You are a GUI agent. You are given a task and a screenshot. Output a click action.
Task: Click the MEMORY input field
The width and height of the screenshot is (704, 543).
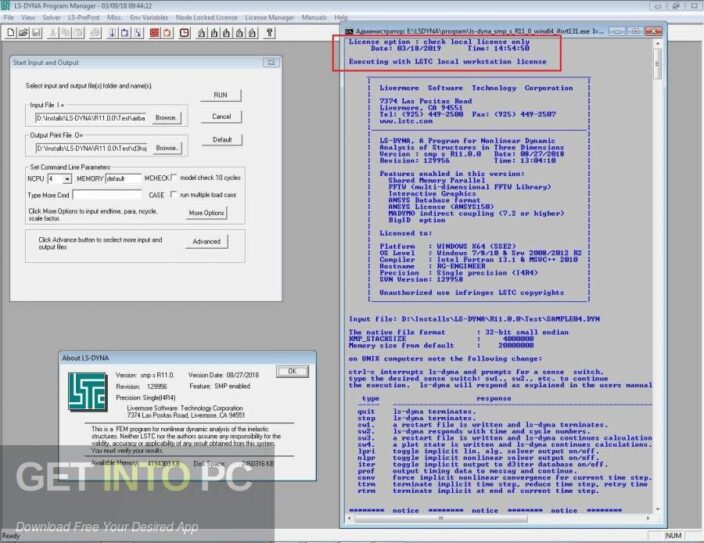[123, 179]
